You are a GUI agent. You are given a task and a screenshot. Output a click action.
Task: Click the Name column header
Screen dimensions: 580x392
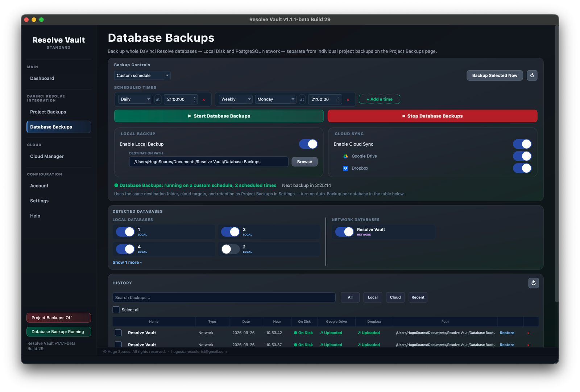point(154,322)
